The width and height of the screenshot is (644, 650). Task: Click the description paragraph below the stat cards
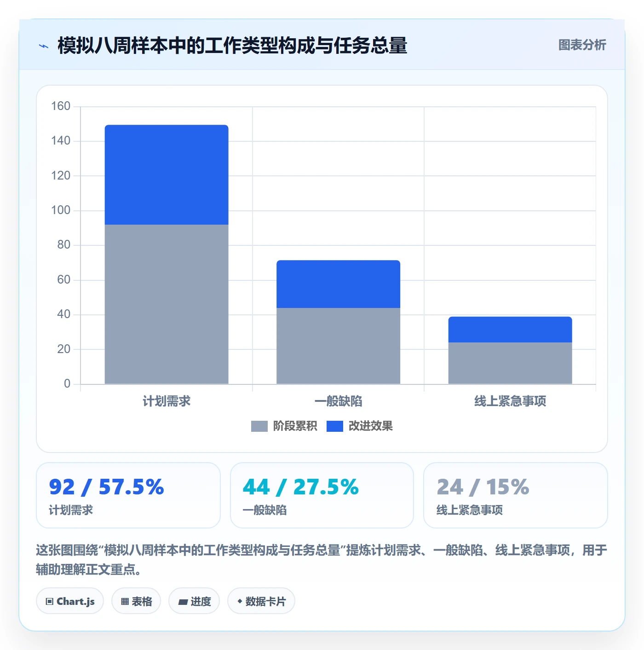[x=322, y=560]
